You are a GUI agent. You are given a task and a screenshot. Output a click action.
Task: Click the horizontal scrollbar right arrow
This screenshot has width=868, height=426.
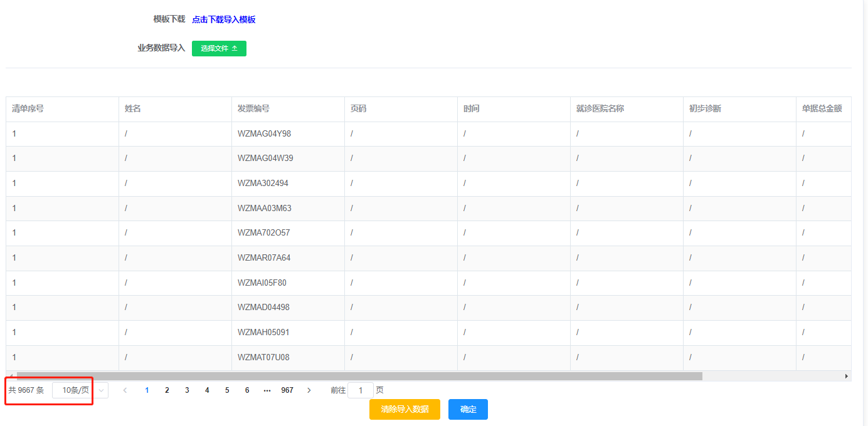[x=847, y=376]
